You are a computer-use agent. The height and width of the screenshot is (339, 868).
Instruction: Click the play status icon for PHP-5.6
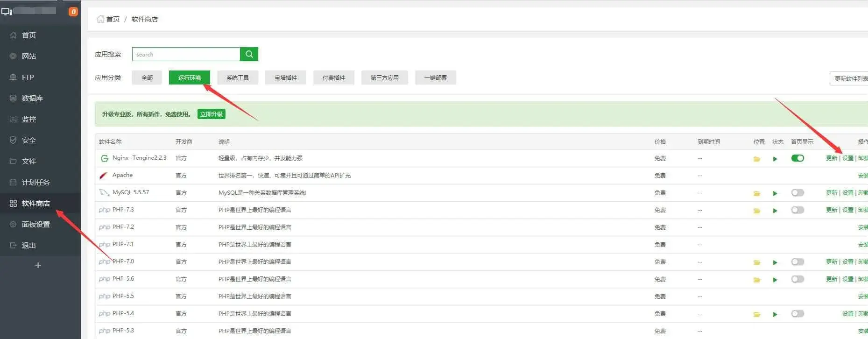tap(775, 280)
